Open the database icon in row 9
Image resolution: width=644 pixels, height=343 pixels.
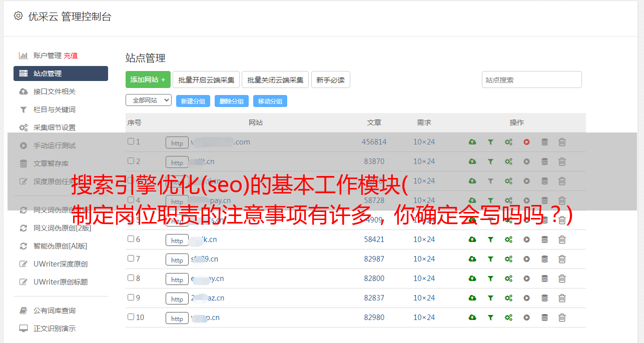click(544, 298)
